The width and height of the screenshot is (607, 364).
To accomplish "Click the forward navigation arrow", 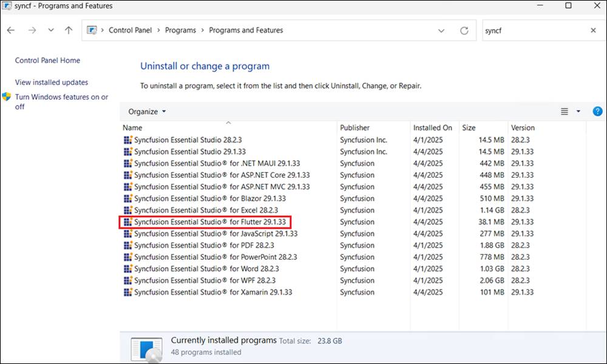I will (32, 30).
